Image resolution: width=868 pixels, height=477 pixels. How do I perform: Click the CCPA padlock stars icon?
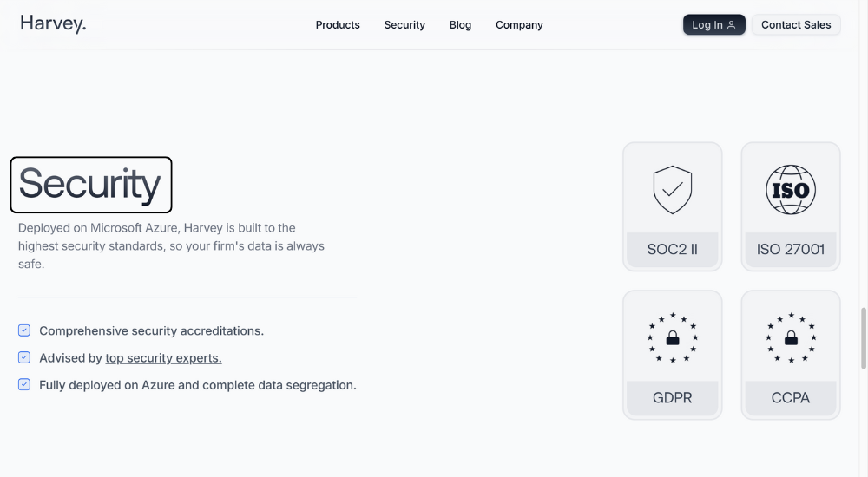pyautogui.click(x=791, y=337)
